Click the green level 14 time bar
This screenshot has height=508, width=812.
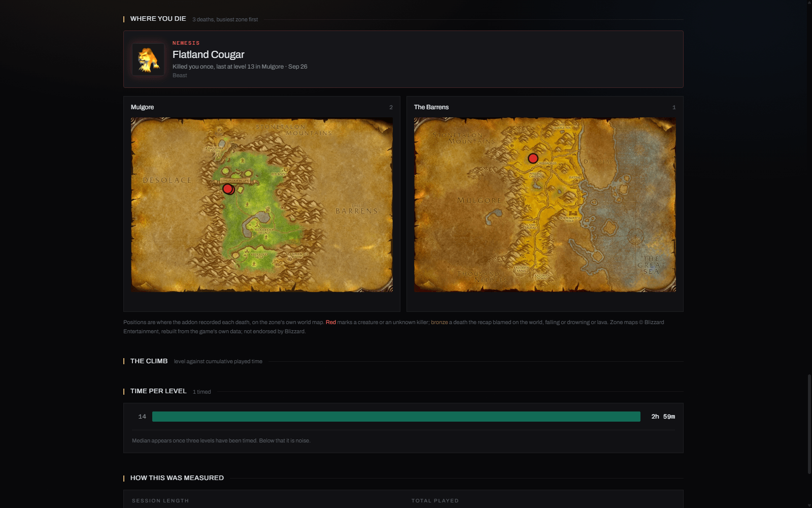coord(396,417)
